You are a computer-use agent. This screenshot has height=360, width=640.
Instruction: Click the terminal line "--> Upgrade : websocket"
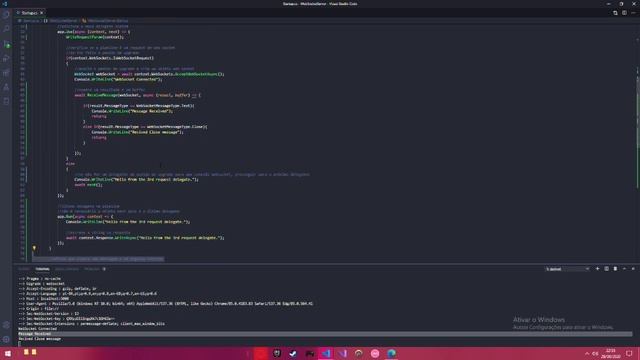pyautogui.click(x=42, y=284)
